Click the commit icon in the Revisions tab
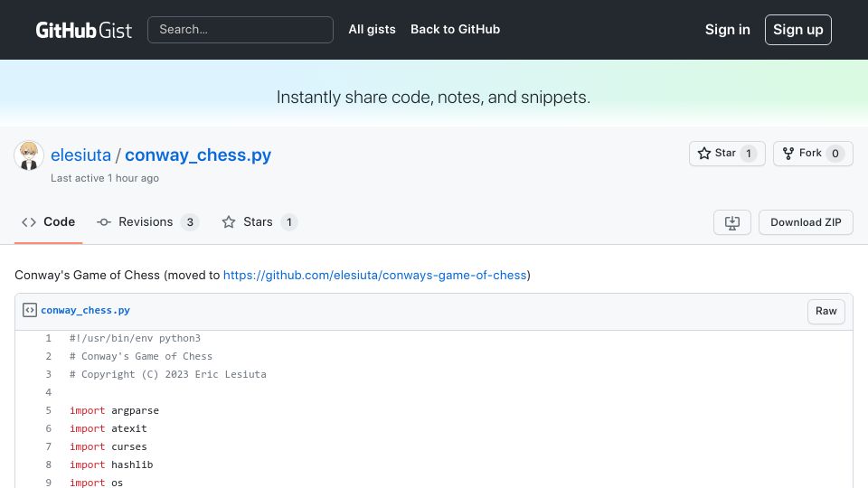This screenshot has height=488, width=868. [103, 222]
